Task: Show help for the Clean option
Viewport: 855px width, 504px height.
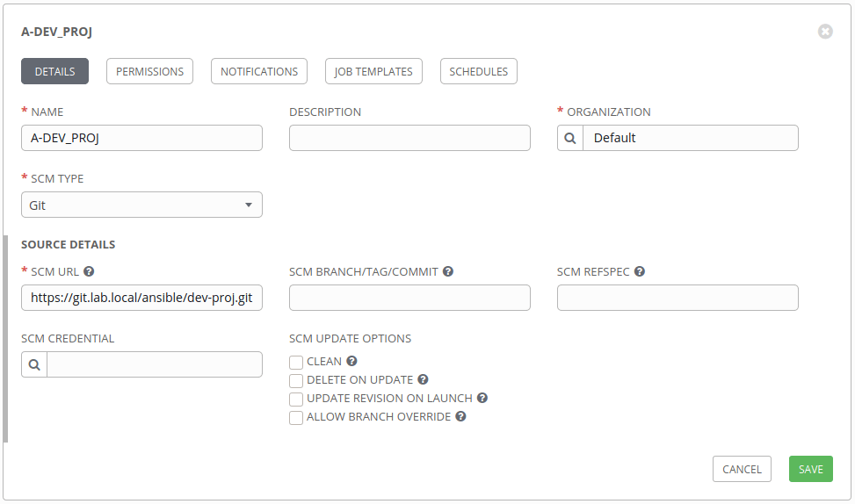Action: 352,361
